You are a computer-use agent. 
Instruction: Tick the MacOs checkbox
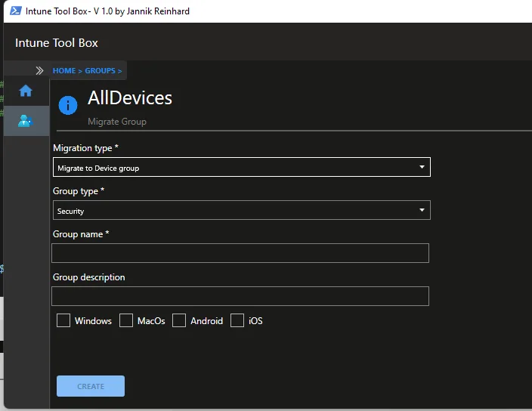click(x=126, y=320)
